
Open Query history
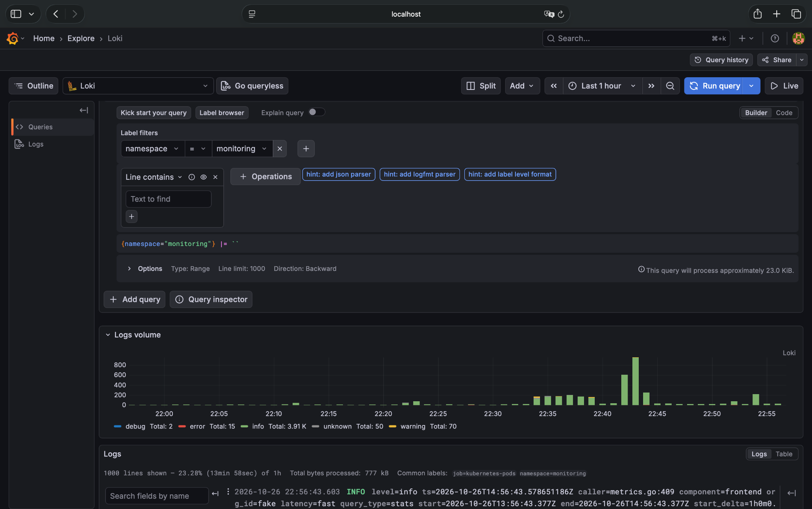click(721, 60)
